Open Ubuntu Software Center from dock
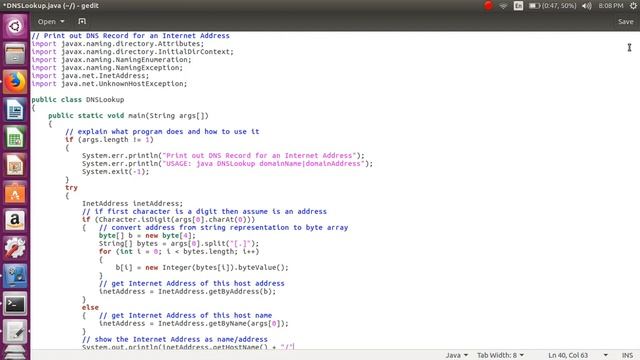The height and width of the screenshot is (360, 640). (x=15, y=193)
